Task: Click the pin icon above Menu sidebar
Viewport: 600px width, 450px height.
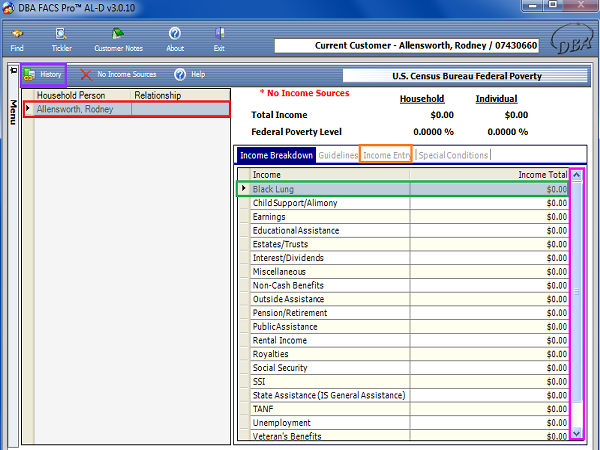Action: pos(13,70)
